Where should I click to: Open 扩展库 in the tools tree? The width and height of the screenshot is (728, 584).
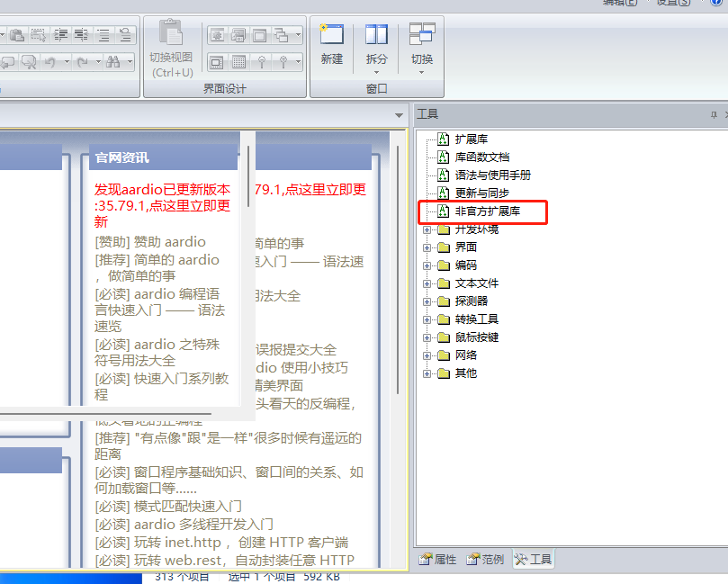point(472,139)
